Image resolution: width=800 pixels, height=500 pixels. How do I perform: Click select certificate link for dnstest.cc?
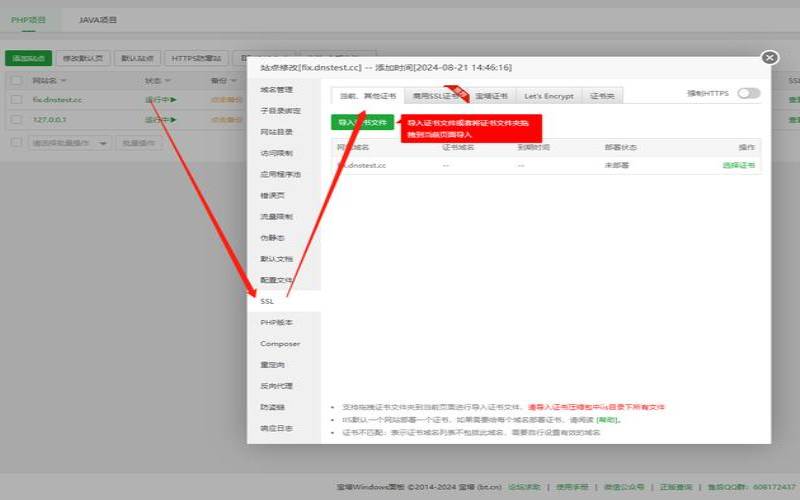click(x=738, y=165)
